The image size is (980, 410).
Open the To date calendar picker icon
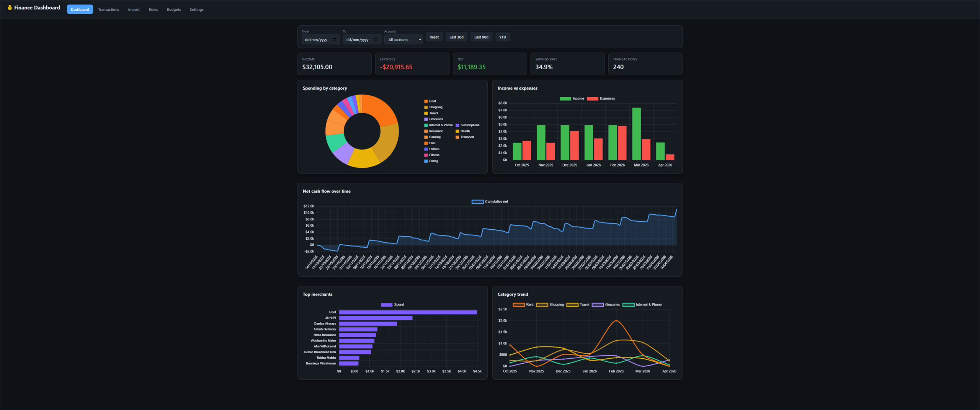376,39
